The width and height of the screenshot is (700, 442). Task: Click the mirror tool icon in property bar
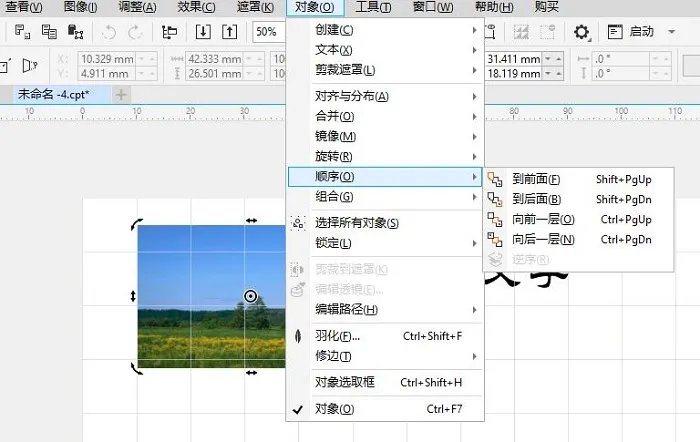point(29,66)
